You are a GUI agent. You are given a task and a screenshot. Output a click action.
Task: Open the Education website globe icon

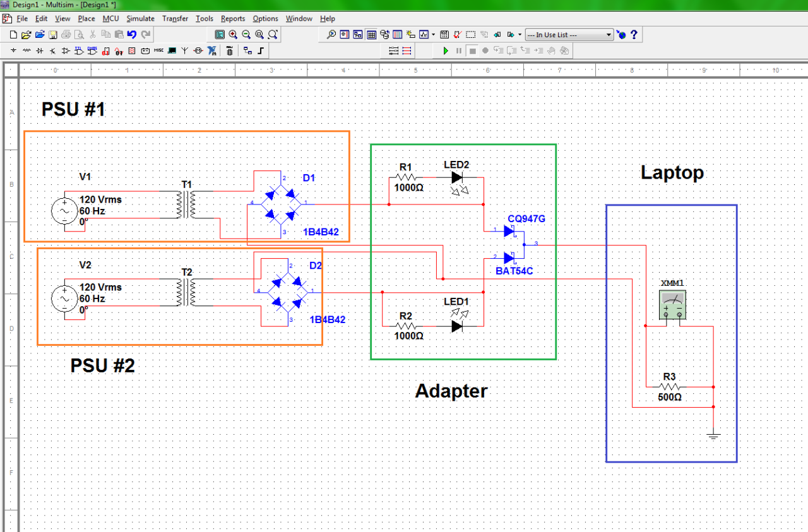621,35
